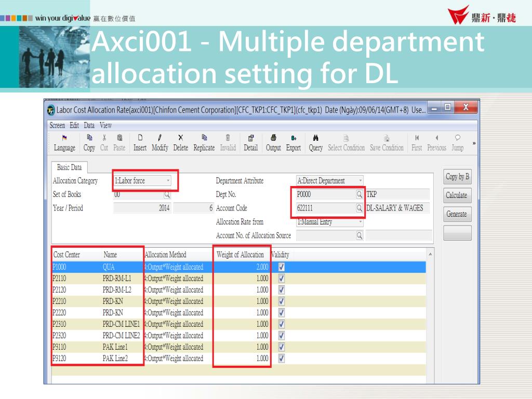Open the Allocation Rate from dropdown
This screenshot has width=532, height=399.
[x=361, y=222]
